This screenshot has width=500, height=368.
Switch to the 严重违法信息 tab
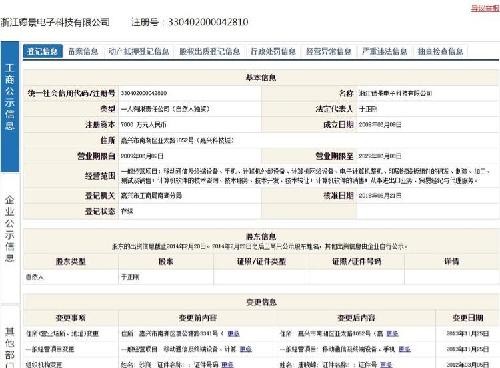(x=384, y=51)
